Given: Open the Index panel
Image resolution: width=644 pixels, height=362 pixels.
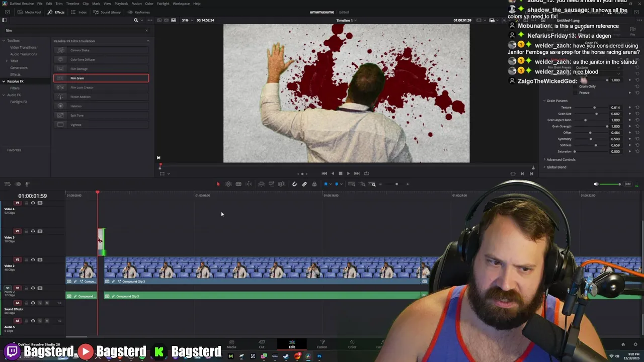Looking at the screenshot, I should [79, 12].
